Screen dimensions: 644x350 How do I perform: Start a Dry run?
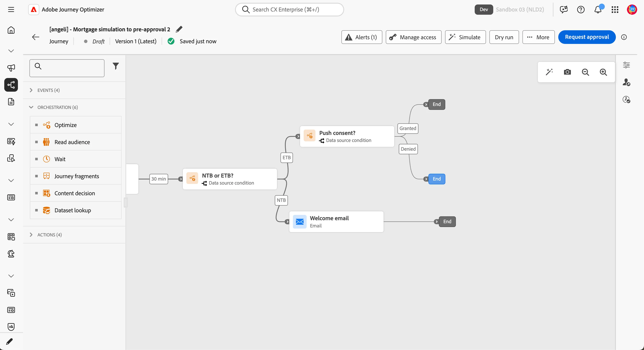point(504,37)
